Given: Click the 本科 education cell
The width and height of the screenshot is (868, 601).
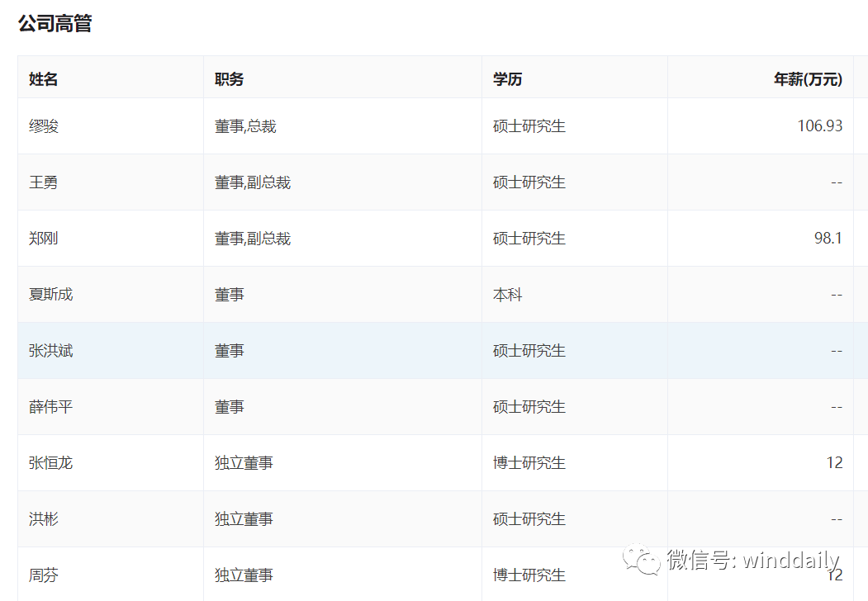Looking at the screenshot, I should 508,295.
